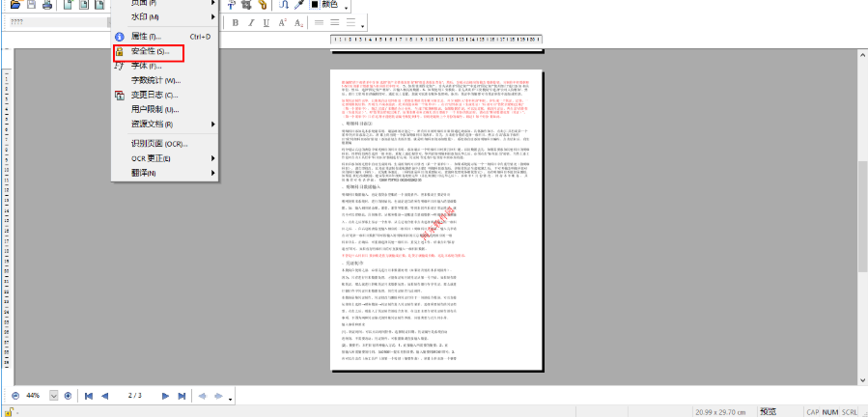Apply subscript formatting icon
868x417 pixels.
pos(298,23)
